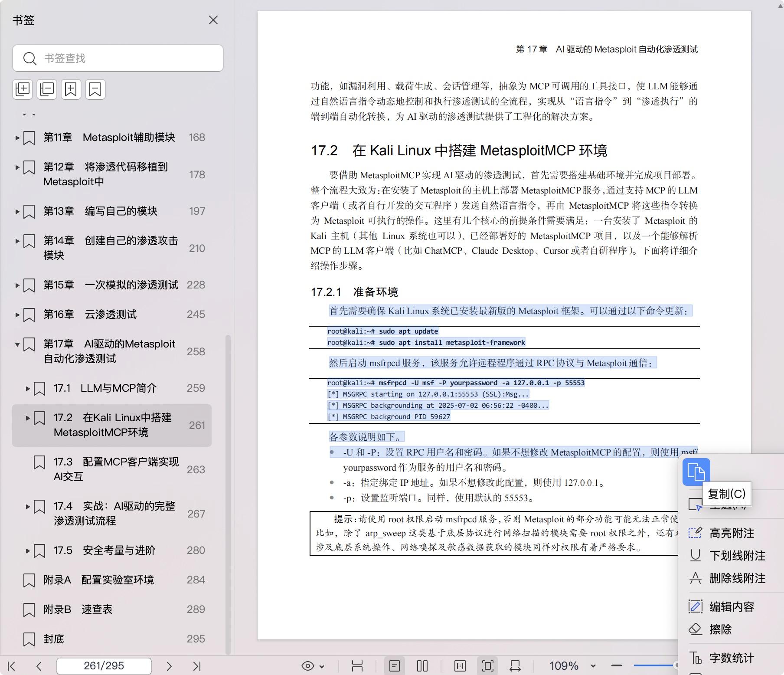Viewport: 784px width, 675px height.
Task: Click bookmark icon beside 封底
Action: [x=29, y=639]
